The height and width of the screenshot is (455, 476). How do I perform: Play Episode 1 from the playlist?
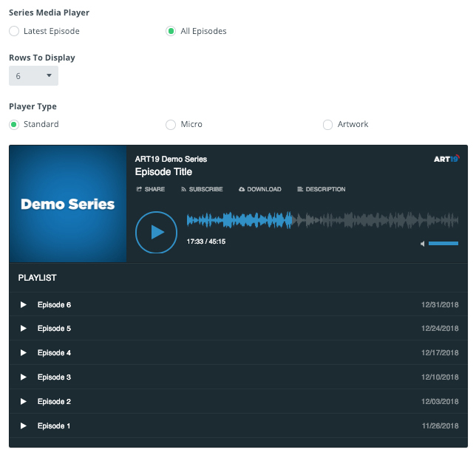(24, 426)
